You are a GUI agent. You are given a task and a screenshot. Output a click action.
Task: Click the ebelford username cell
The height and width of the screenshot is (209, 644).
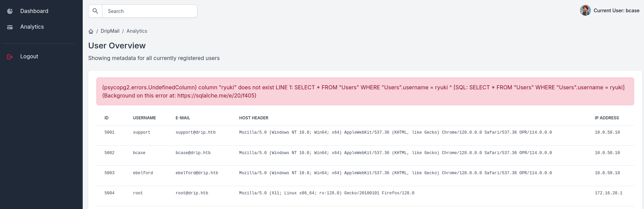click(x=143, y=173)
